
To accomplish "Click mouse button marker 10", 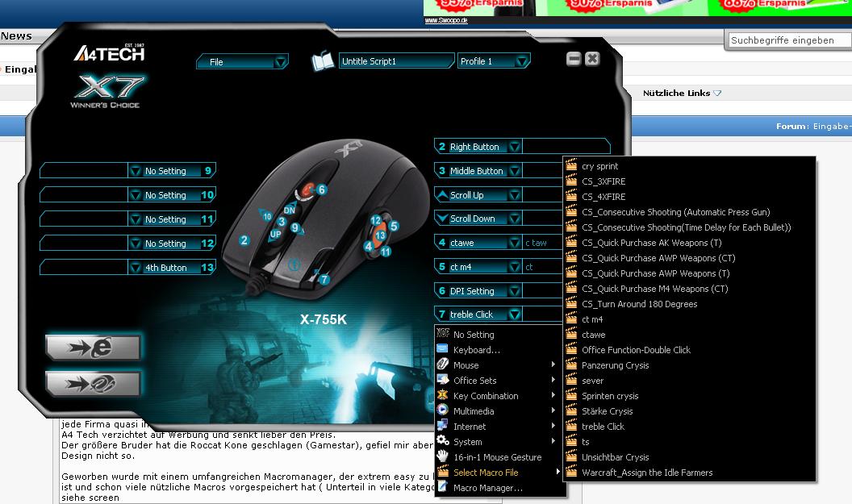I will coord(267,216).
